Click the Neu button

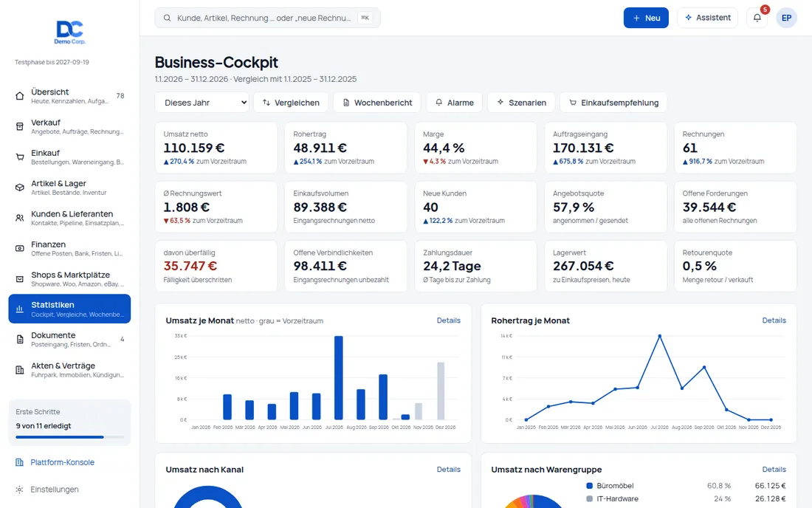pyautogui.click(x=646, y=18)
